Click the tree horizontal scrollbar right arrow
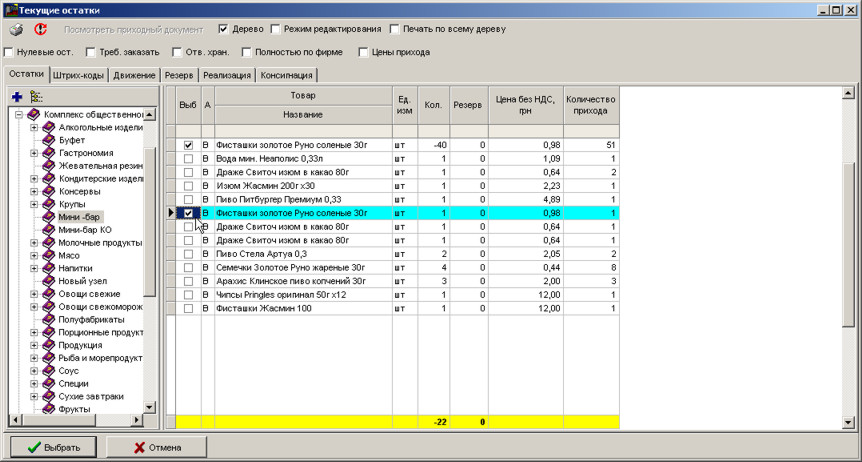 pyautogui.click(x=137, y=421)
